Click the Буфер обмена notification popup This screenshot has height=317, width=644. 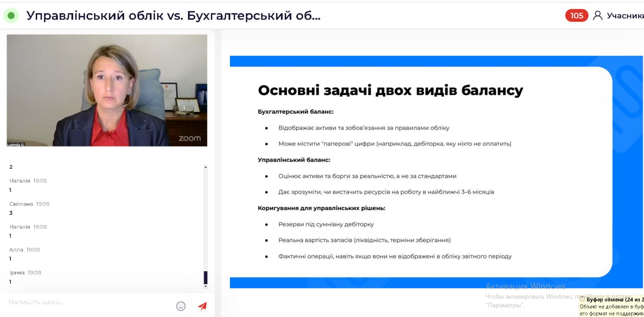point(612,307)
